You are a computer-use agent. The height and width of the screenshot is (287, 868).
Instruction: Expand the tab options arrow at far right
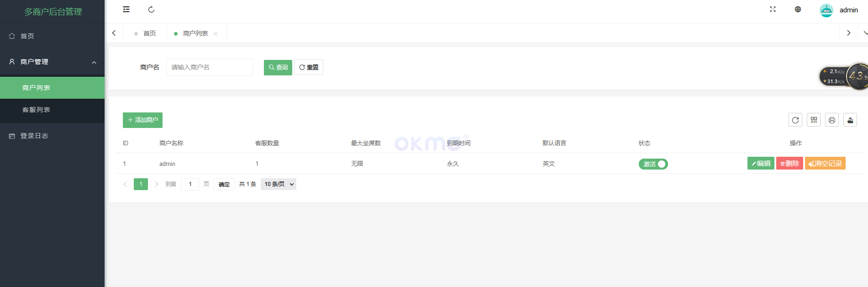point(864,33)
